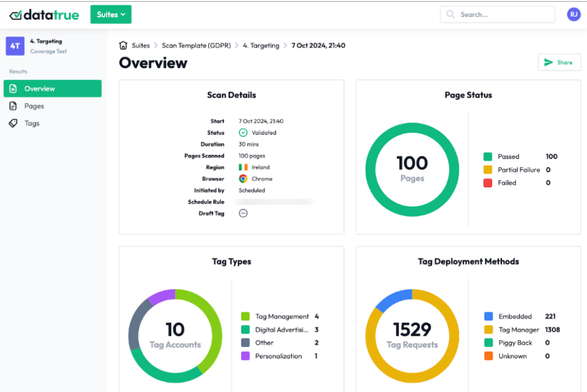
Task: Click the search magnifier icon
Action: (450, 14)
